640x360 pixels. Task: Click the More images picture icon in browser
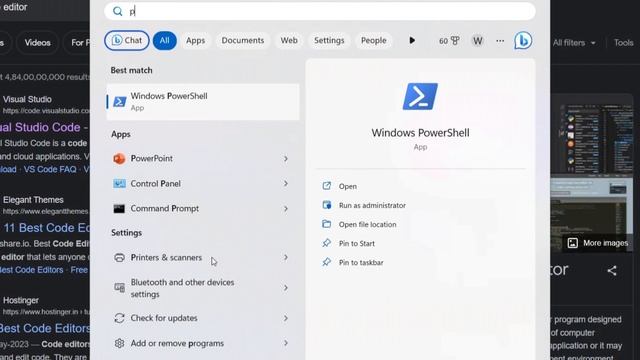pos(573,243)
